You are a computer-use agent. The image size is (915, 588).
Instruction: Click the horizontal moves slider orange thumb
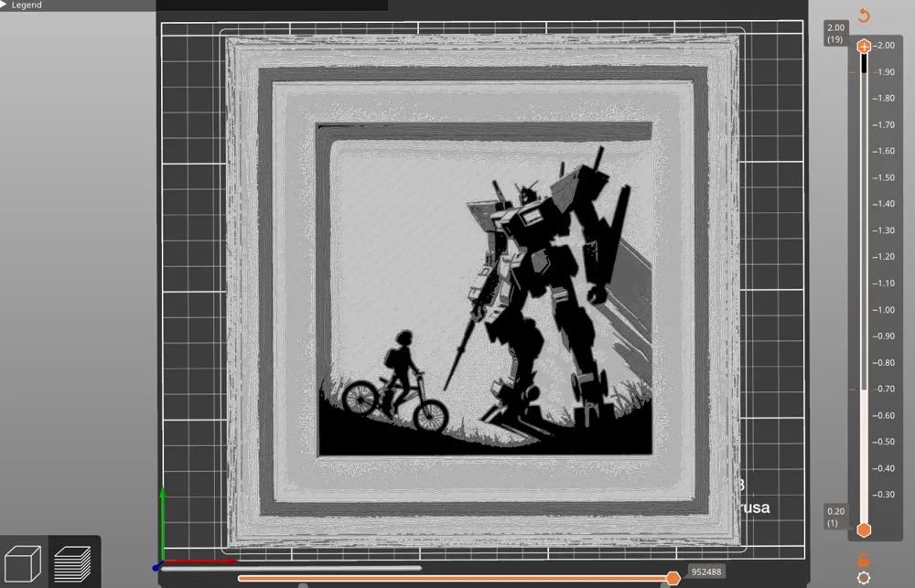(x=673, y=578)
